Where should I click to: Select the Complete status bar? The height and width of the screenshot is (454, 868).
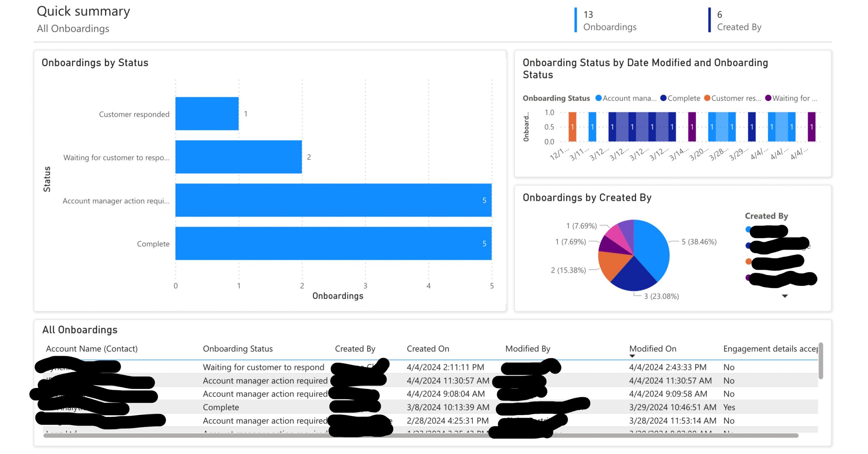click(x=333, y=243)
